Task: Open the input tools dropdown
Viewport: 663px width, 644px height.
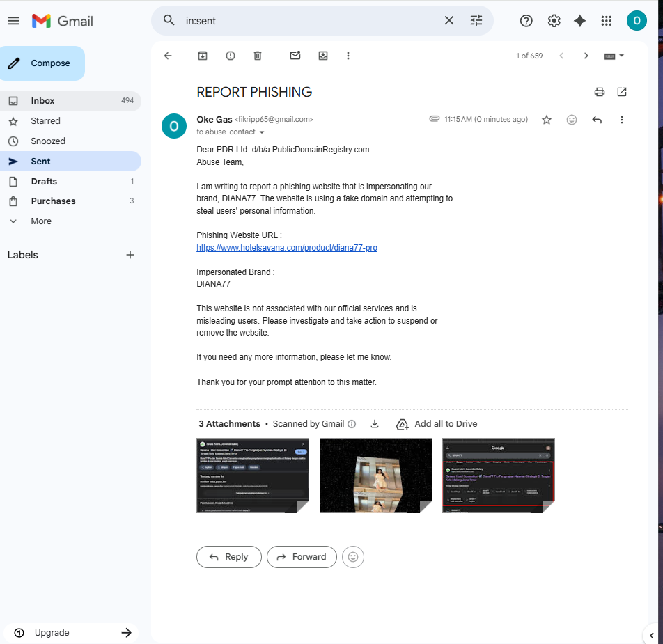Action: 614,56
